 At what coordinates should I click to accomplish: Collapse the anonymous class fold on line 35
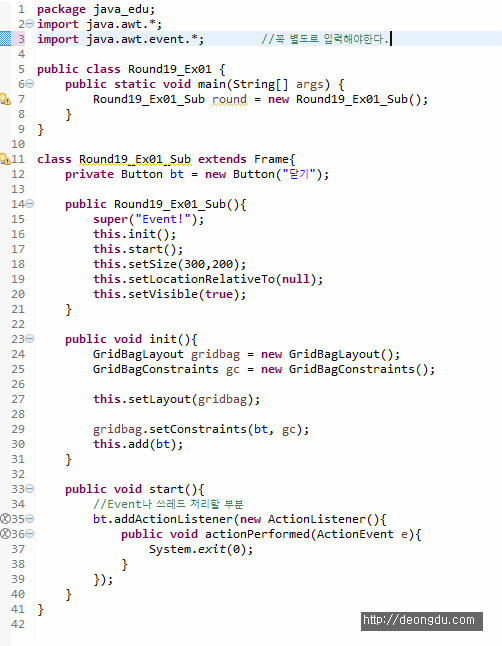pos(30,519)
